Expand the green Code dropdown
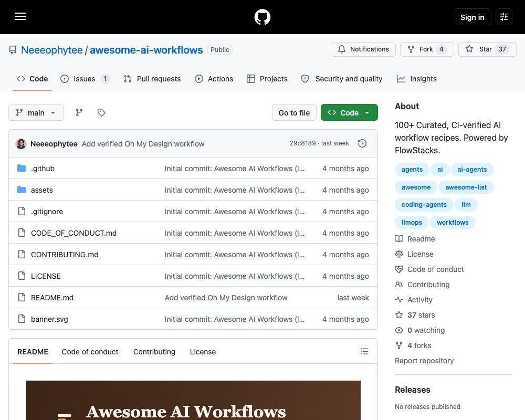 (x=349, y=112)
